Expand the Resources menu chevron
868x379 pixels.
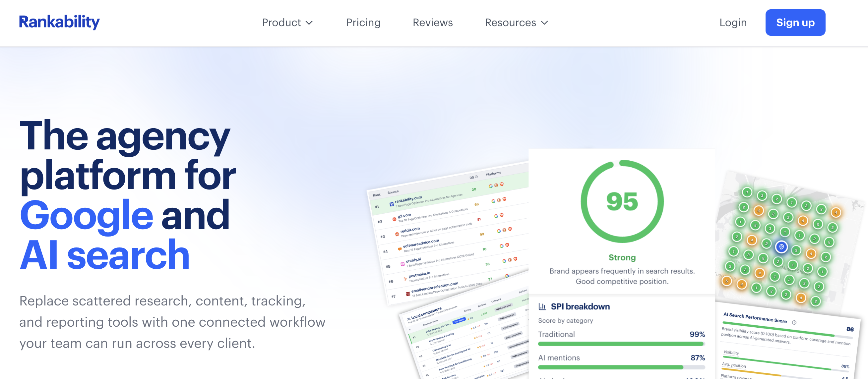(544, 23)
